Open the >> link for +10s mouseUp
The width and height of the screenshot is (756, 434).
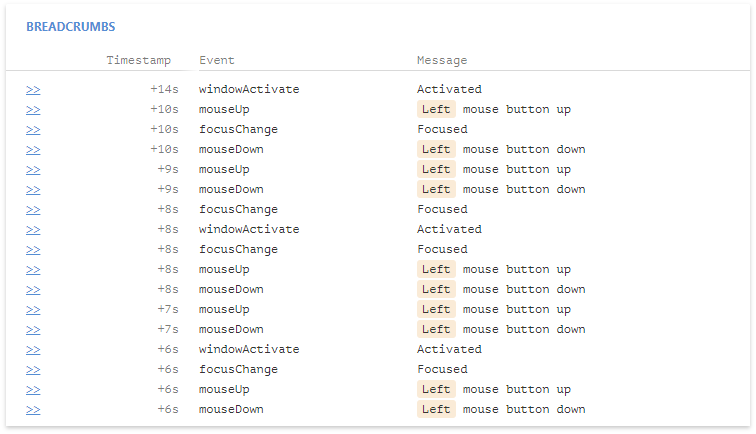tap(33, 110)
